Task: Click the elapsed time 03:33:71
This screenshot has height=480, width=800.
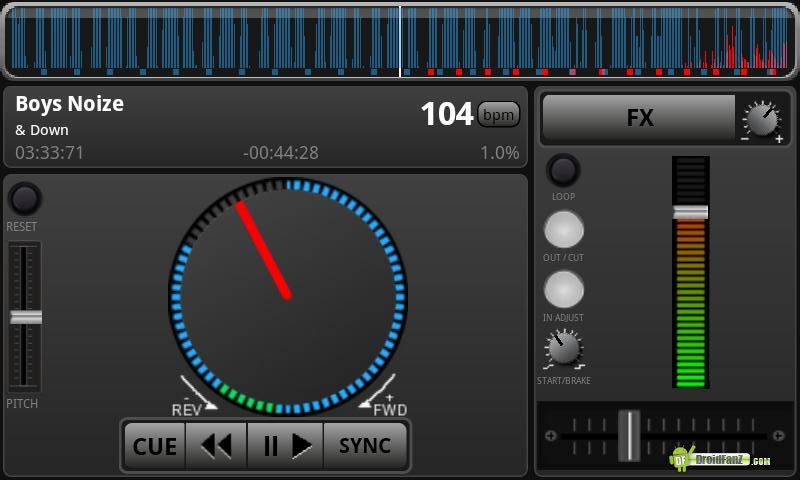Action: click(x=49, y=153)
